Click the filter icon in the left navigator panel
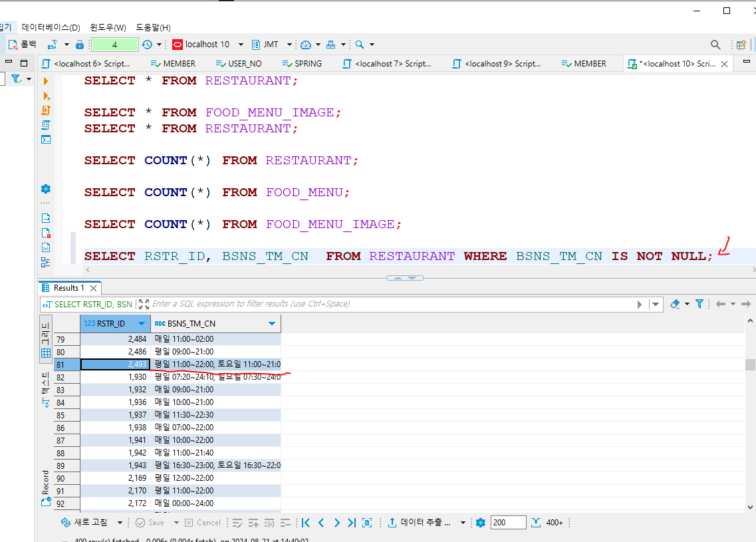The image size is (756, 542). tap(17, 78)
